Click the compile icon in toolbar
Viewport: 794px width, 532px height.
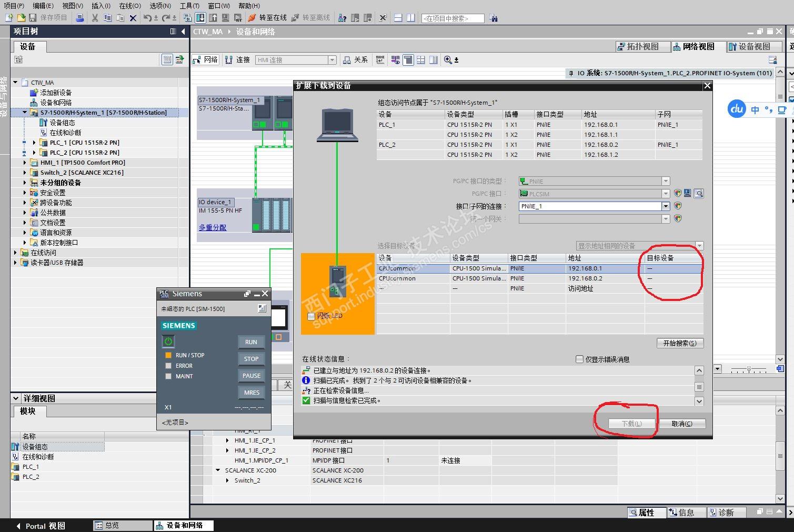click(187, 18)
